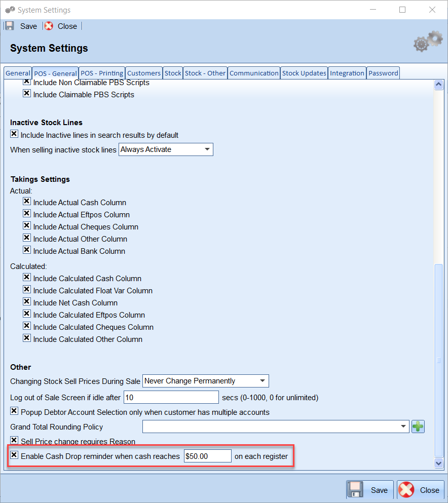Toggle Include Calculated Float Var Column
The height and width of the screenshot is (503, 448).
[x=27, y=290]
